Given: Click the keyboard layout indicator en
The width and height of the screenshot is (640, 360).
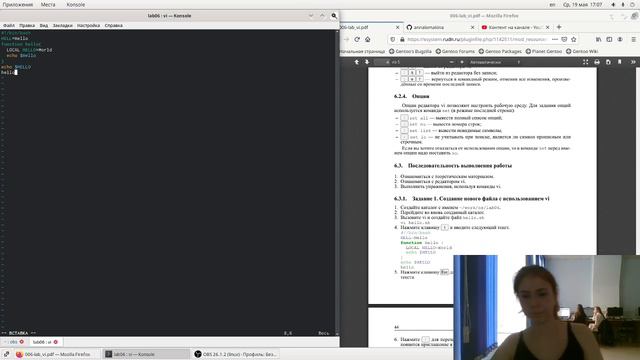Looking at the screenshot, I should point(552,4).
